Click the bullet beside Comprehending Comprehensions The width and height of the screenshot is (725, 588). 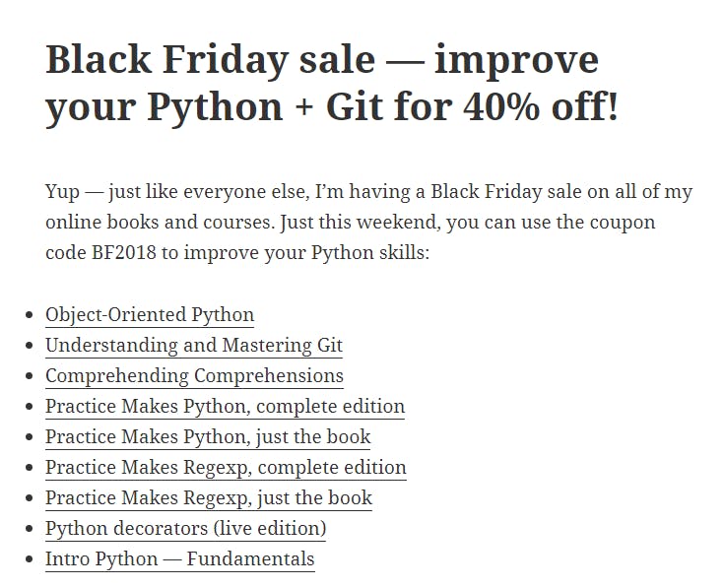pyautogui.click(x=30, y=376)
